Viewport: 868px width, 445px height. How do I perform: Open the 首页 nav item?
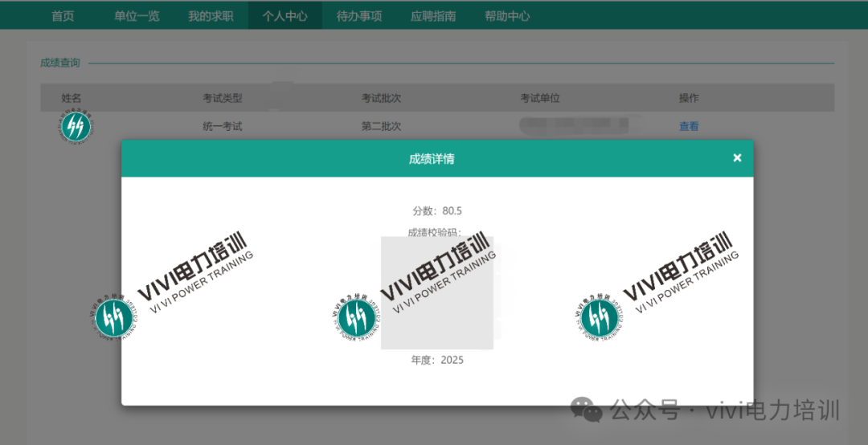(x=63, y=16)
